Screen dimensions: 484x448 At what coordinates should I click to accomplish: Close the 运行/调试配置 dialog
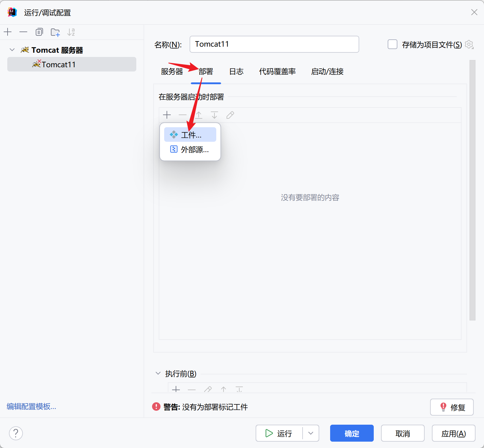474,12
